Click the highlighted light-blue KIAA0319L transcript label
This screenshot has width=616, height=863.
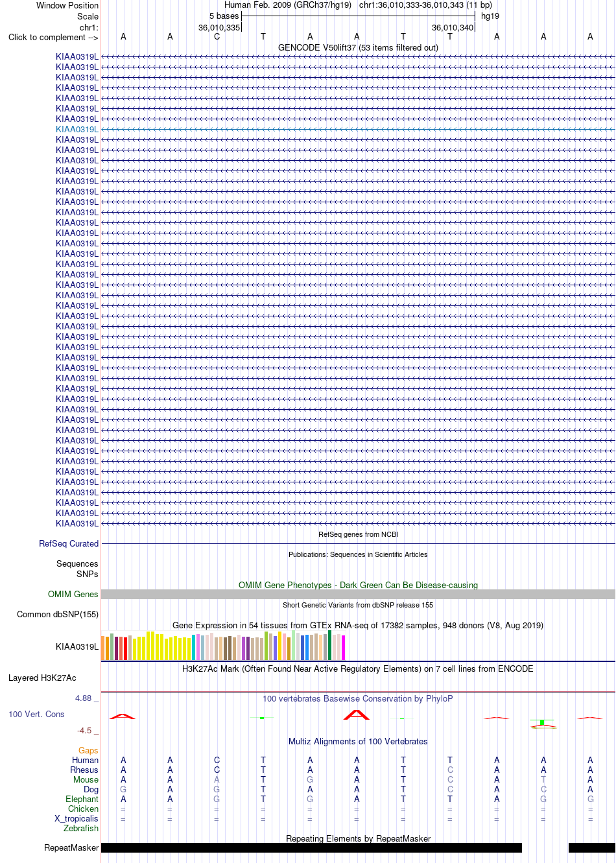[77, 129]
